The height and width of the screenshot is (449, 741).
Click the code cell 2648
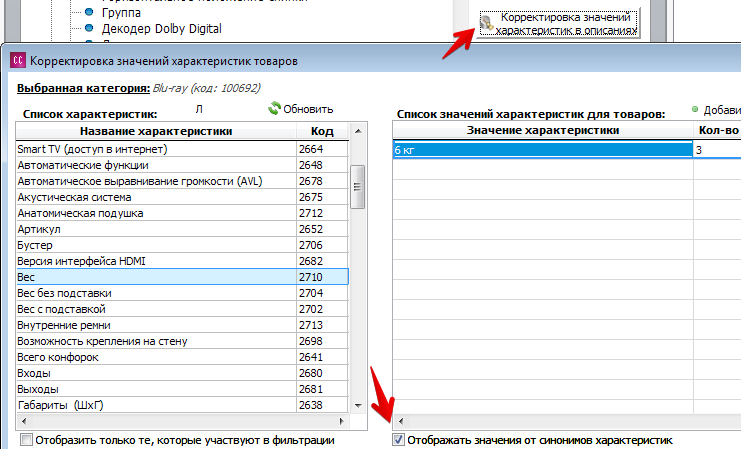pos(322,165)
